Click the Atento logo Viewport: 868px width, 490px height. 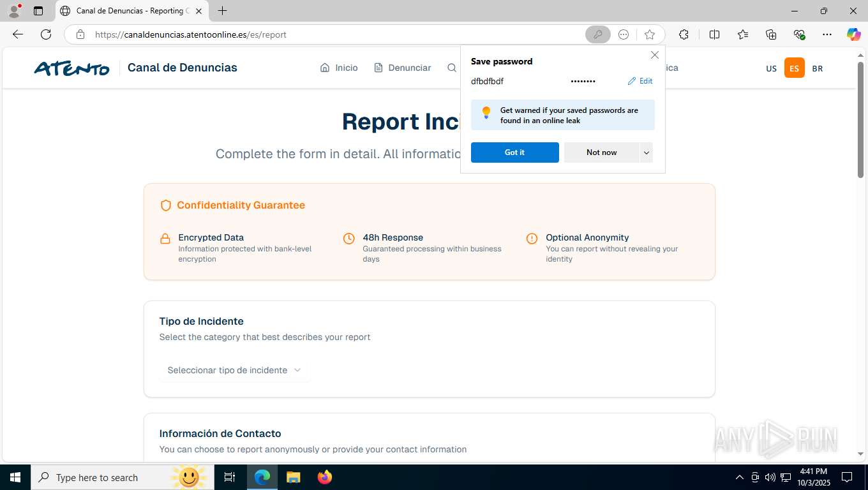point(71,68)
